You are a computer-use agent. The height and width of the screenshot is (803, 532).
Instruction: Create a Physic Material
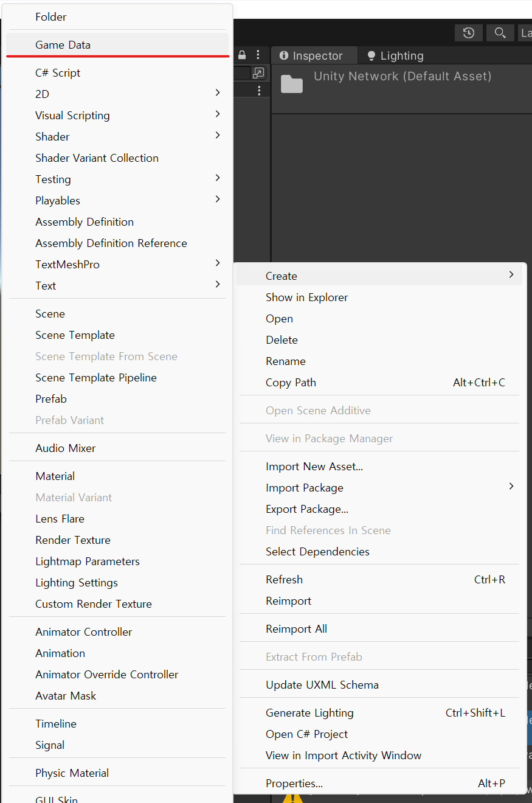117,773
